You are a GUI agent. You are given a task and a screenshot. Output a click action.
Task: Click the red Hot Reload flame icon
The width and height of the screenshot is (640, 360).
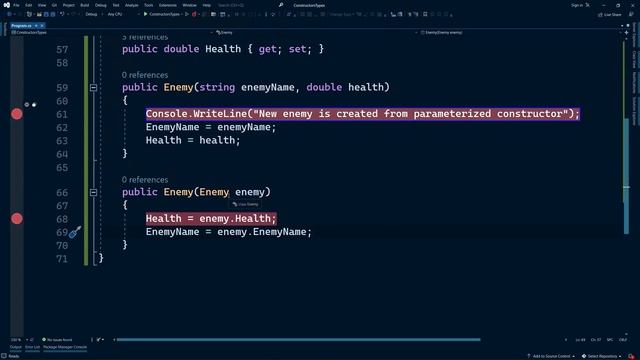tap(194, 14)
